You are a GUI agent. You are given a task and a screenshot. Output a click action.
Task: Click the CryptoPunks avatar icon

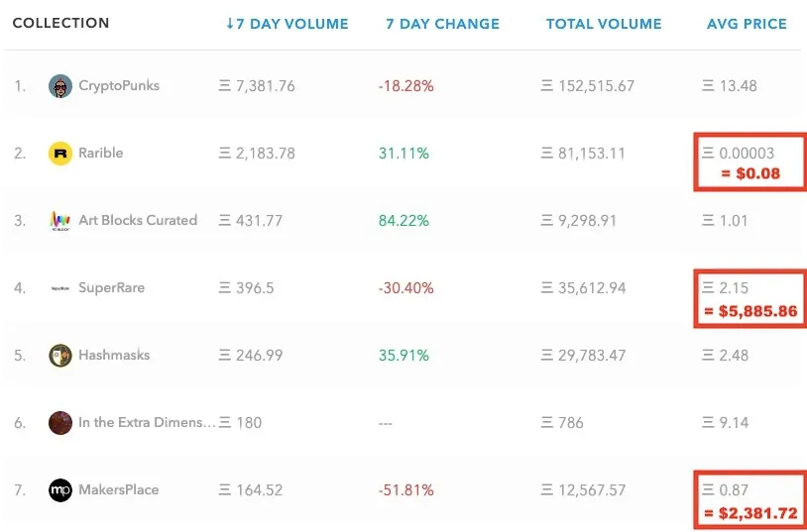pos(60,86)
